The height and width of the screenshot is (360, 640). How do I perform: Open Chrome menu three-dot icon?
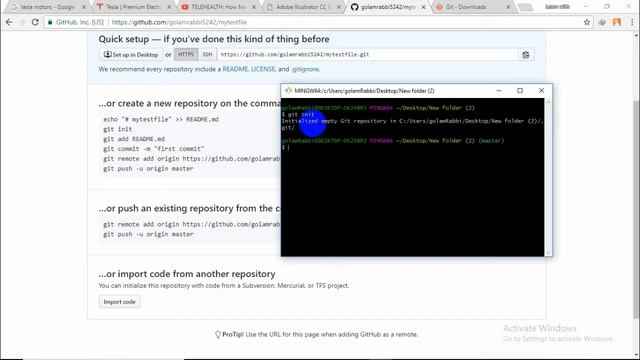[x=632, y=22]
